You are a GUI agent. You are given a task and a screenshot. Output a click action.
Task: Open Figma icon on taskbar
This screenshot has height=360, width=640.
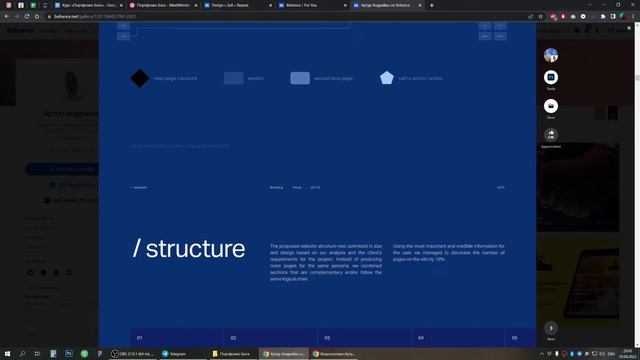tap(100, 354)
